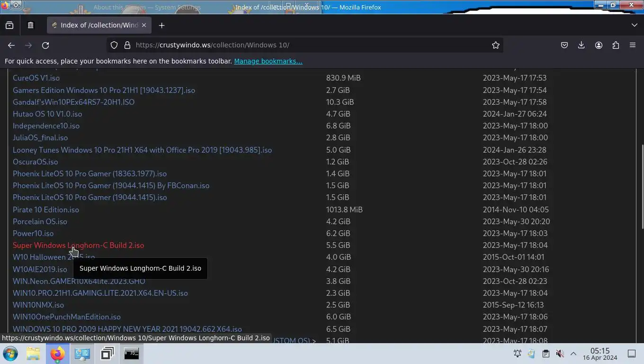Open the history library pinned tab icon
Viewport: 644px width, 364px height.
coord(31,25)
